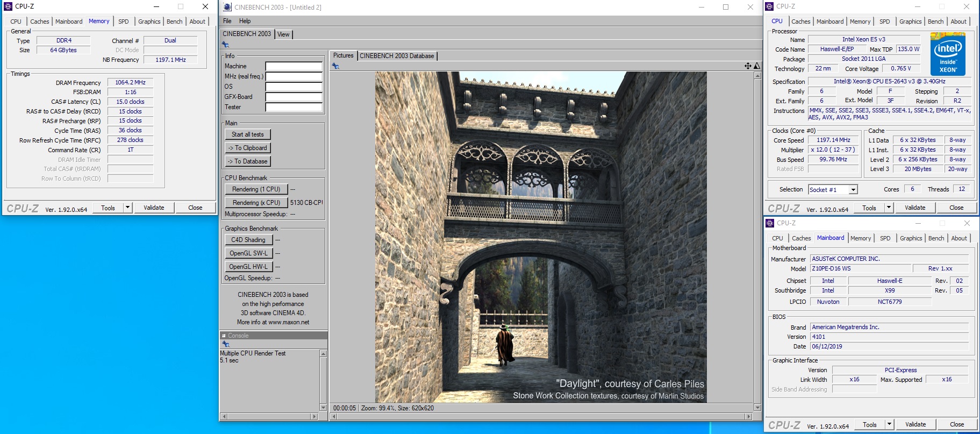Run the Rendering (1 CPU) benchmark
980x434 pixels.
coord(256,189)
